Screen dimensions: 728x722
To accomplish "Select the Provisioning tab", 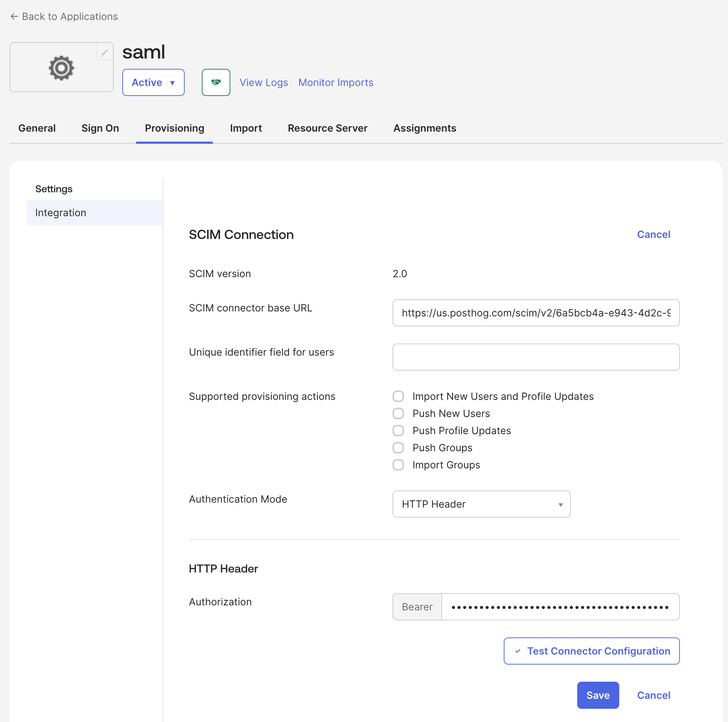I will point(174,128).
